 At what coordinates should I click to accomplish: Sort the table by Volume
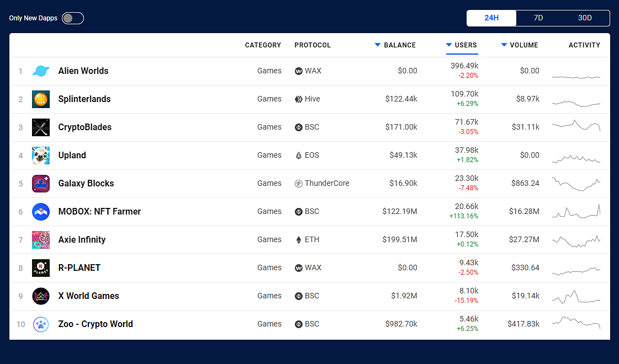point(520,45)
